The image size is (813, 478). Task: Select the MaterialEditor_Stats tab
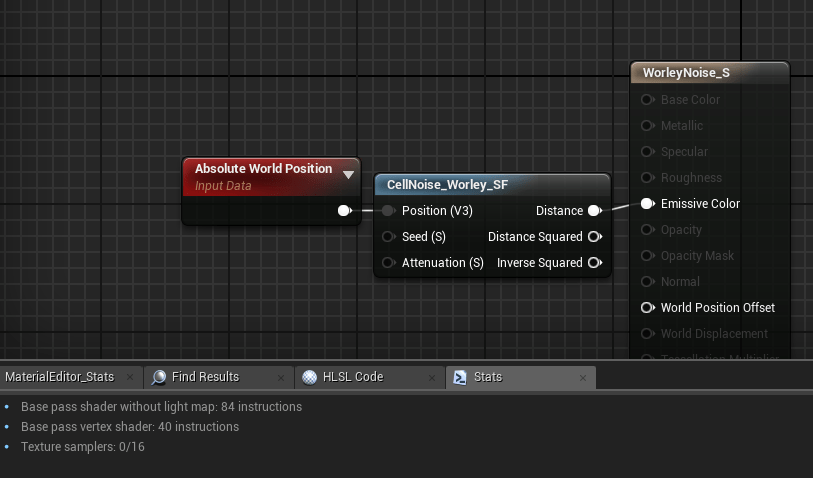(x=58, y=377)
